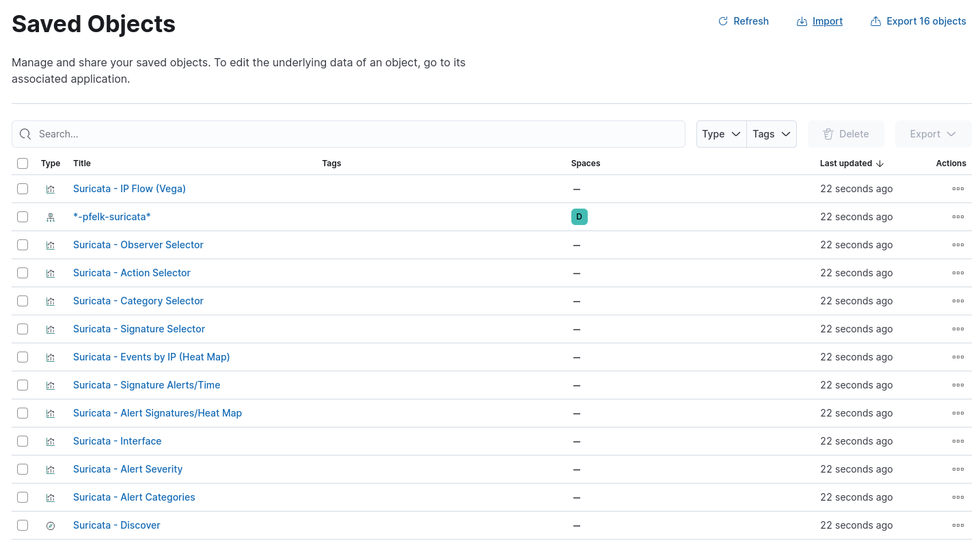The height and width of the screenshot is (541, 980).
Task: Click the Import link
Action: pyautogui.click(x=827, y=21)
